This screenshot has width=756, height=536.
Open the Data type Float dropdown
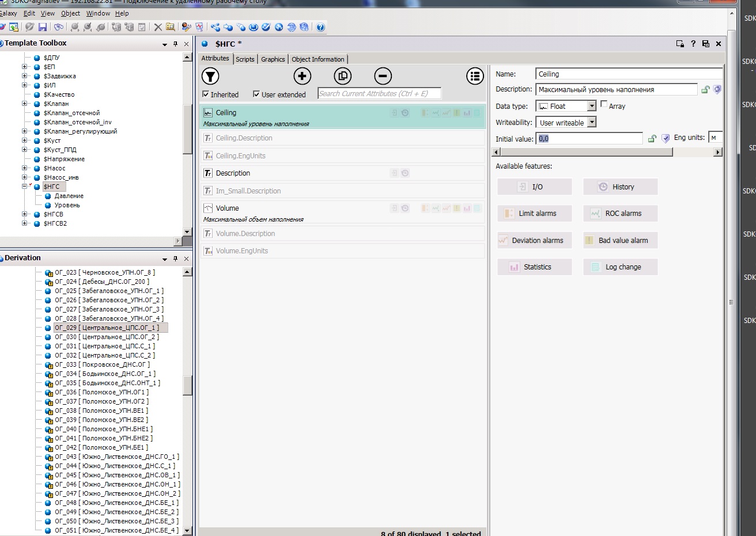click(x=591, y=106)
